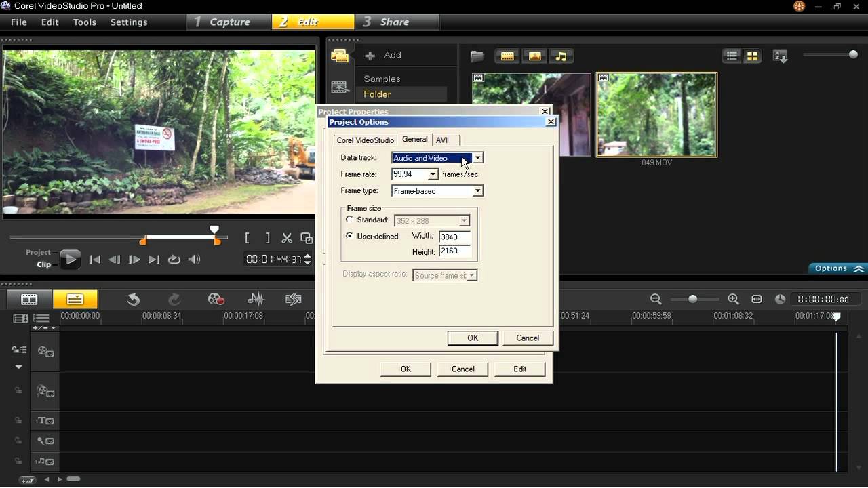Set Mark-in bracket

click(248, 238)
